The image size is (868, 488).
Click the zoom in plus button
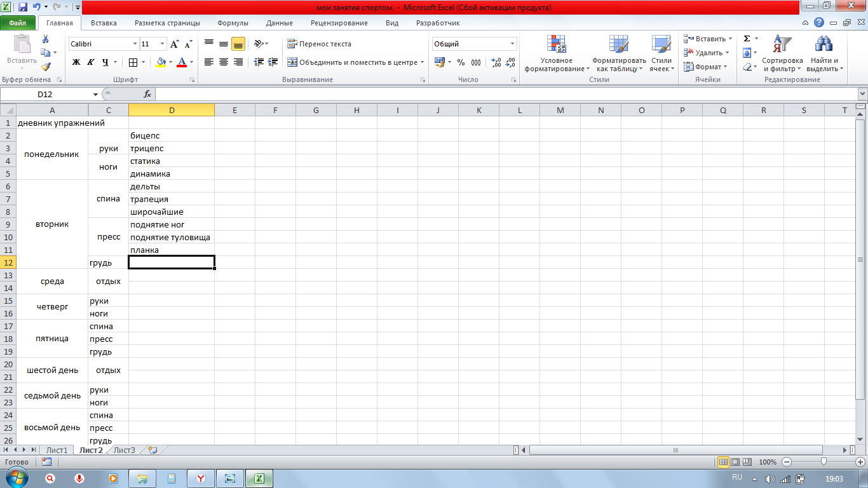click(x=860, y=462)
